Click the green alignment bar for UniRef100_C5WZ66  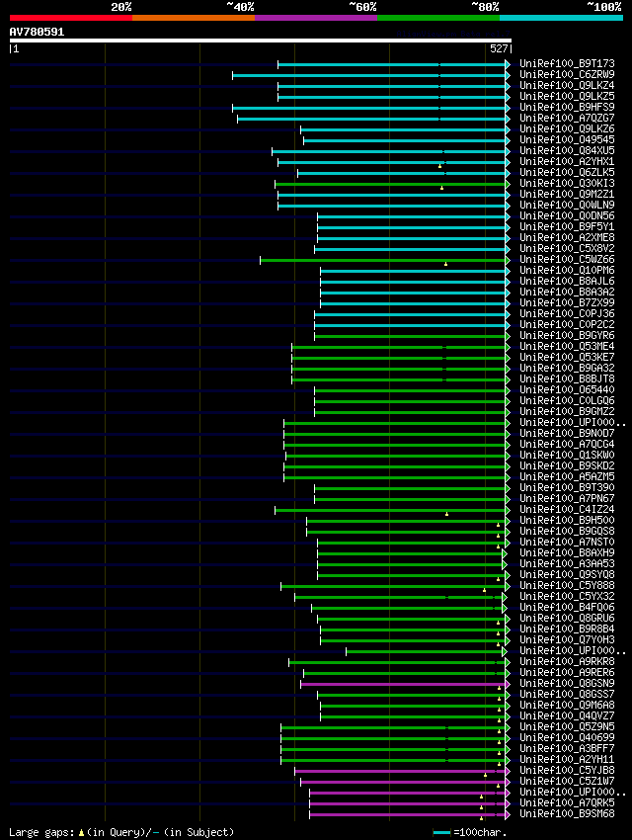(x=383, y=260)
